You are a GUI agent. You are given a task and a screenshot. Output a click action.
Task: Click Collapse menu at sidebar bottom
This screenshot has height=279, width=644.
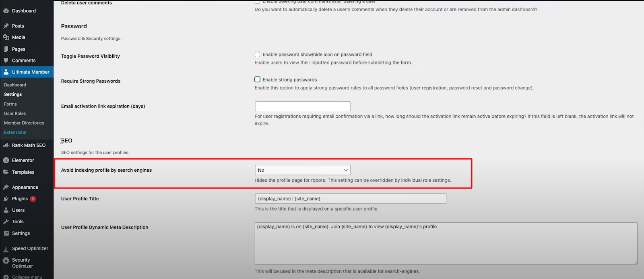pyautogui.click(x=27, y=277)
